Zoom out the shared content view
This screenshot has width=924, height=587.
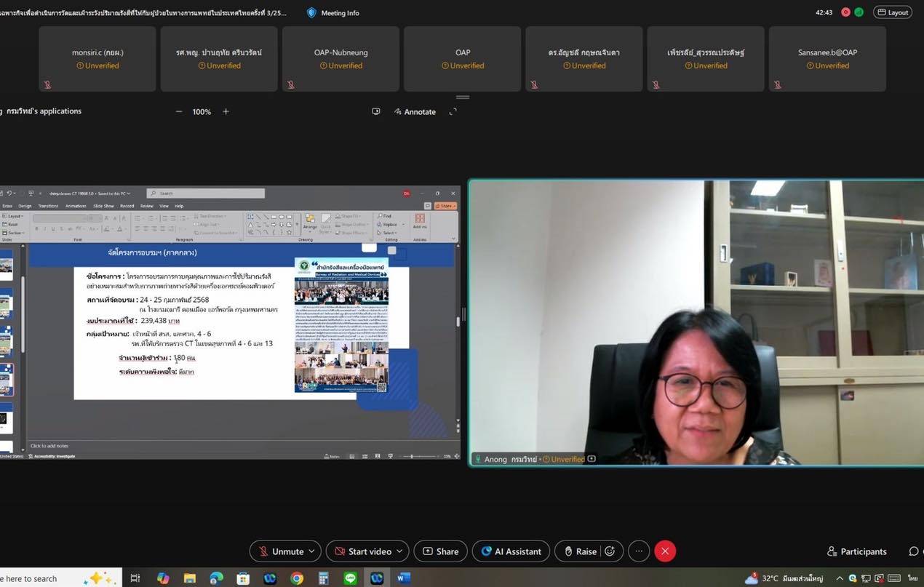(x=179, y=112)
